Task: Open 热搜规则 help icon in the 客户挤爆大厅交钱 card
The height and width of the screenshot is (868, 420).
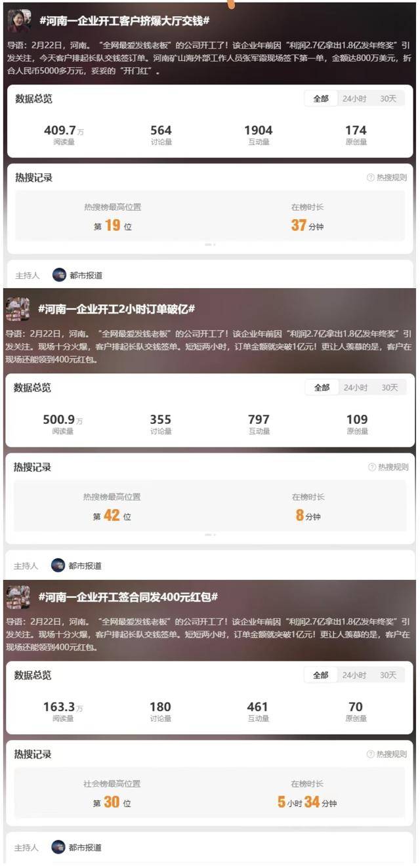Action: pos(371,178)
